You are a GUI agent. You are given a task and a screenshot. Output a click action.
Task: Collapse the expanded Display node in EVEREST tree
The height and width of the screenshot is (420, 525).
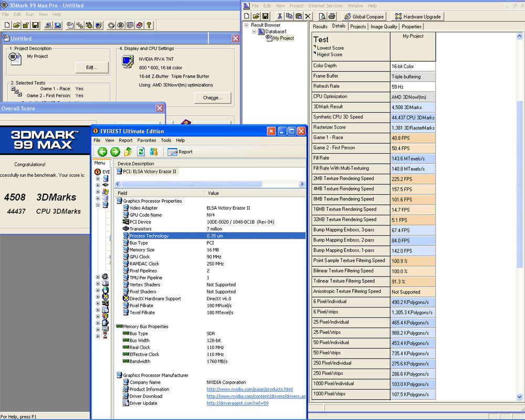98,205
